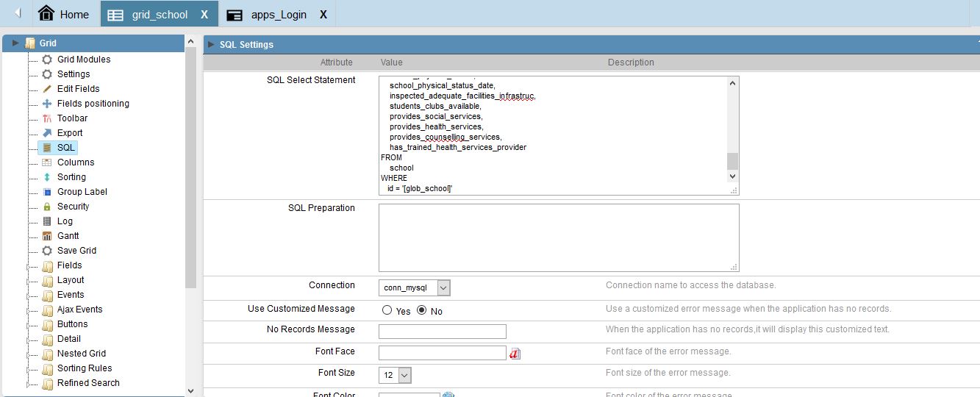Expand the Events tree node
980x397 pixels.
click(29, 296)
